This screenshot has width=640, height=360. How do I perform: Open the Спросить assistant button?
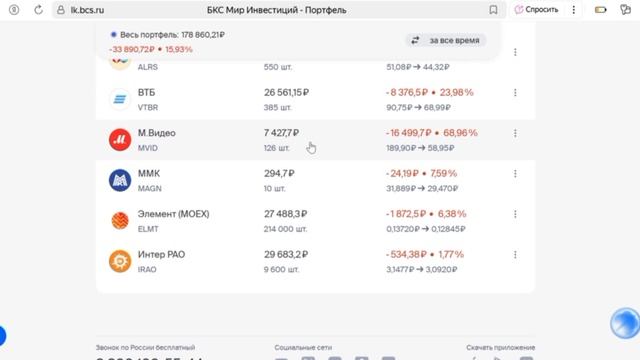[536, 9]
